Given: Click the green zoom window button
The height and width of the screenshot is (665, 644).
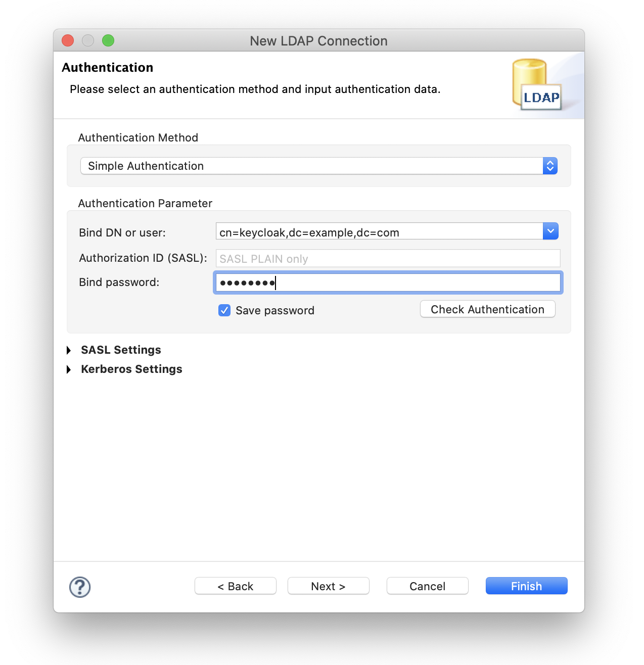Looking at the screenshot, I should [x=108, y=40].
